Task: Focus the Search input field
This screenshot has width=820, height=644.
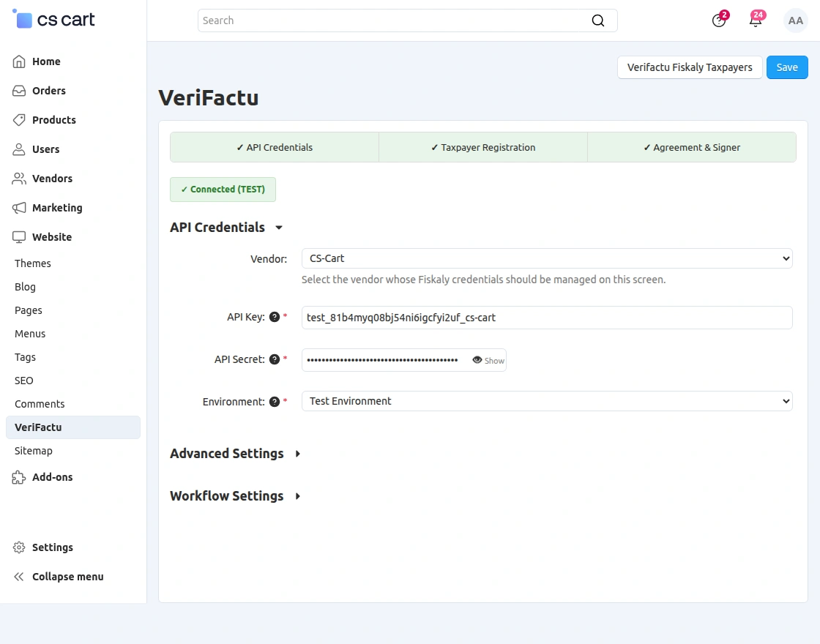Action: (x=395, y=20)
